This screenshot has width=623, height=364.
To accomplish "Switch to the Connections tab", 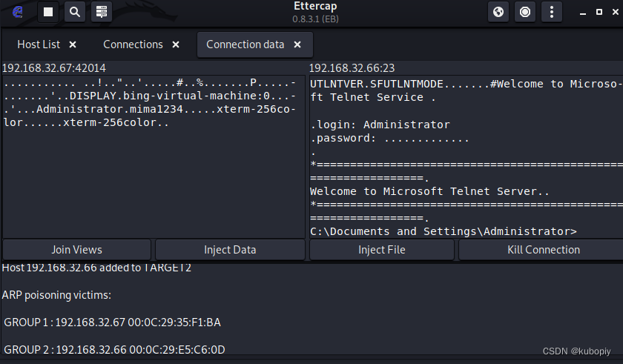I will point(133,44).
